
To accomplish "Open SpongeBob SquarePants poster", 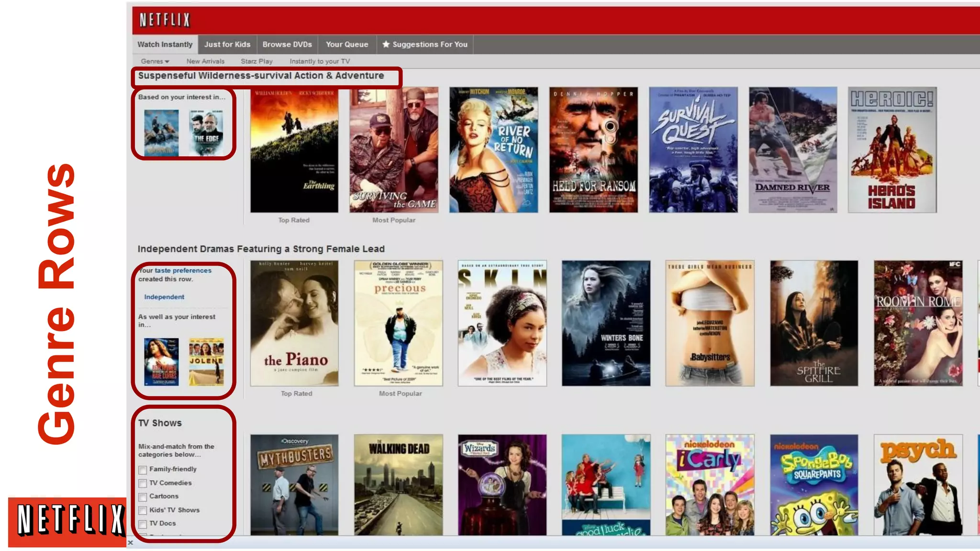I will coord(814,485).
